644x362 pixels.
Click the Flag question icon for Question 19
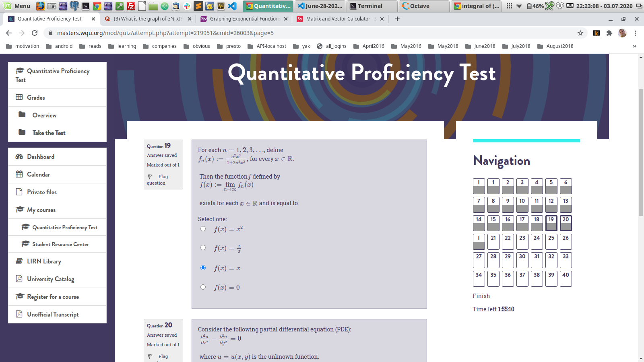pyautogui.click(x=150, y=177)
